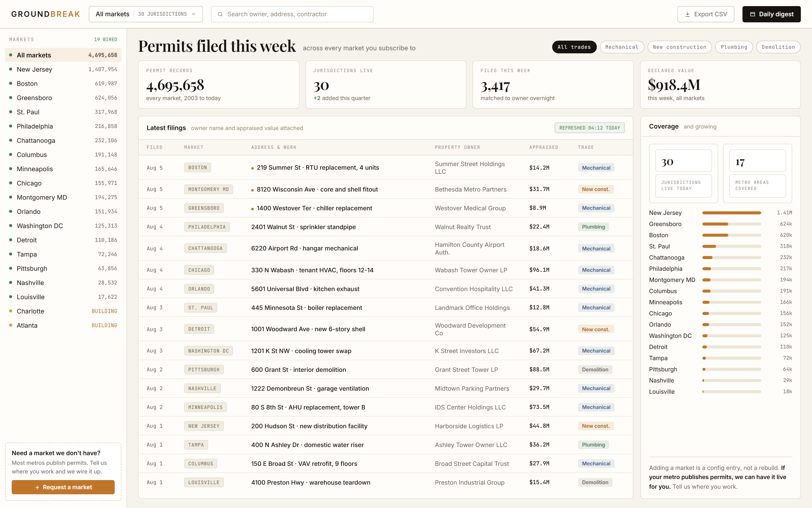Image resolution: width=812 pixels, height=508 pixels.
Task: Open the New Jersey market in sidebar
Action: click(x=63, y=69)
